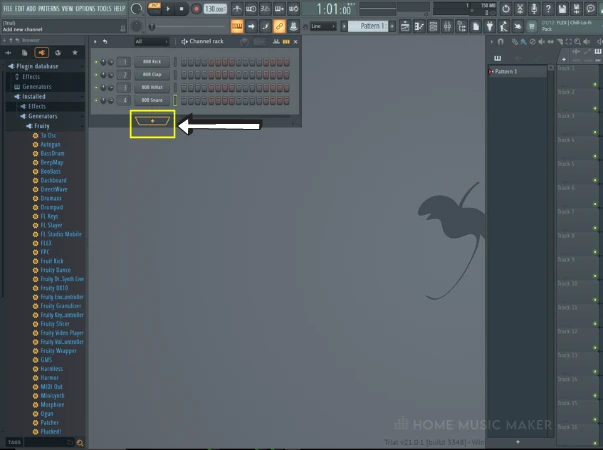Open the PATTERNS menu

[x=49, y=8]
